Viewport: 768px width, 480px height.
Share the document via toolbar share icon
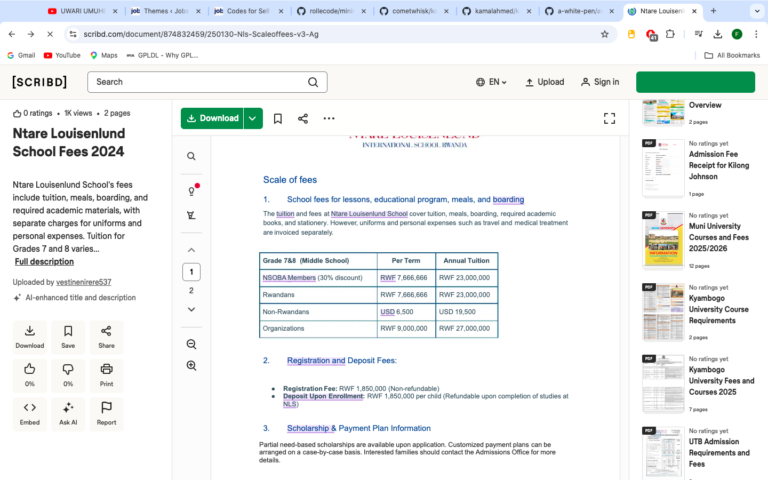point(303,119)
